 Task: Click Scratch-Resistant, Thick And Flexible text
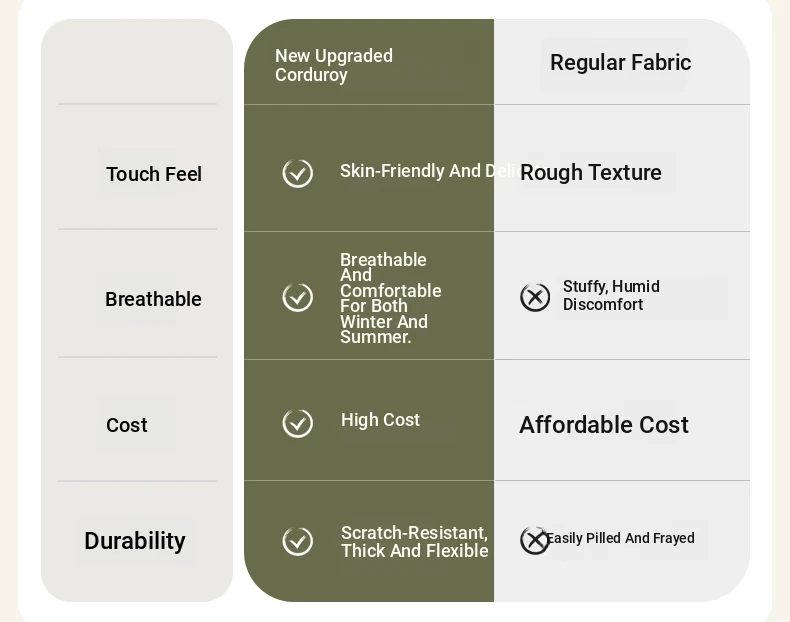[414, 541]
